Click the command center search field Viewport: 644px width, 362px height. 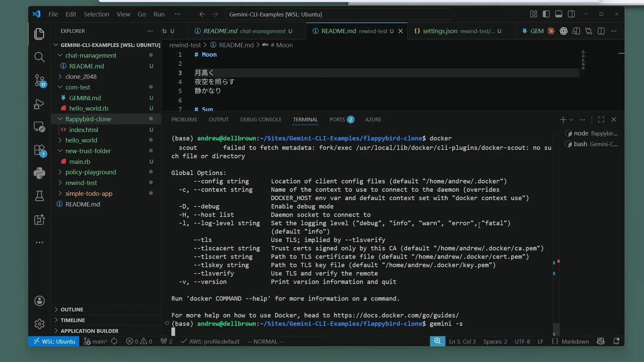pyautogui.click(x=339, y=14)
